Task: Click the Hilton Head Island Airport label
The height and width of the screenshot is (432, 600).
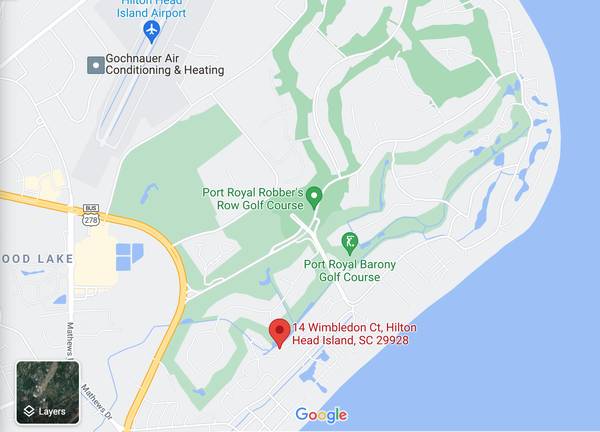Action: [152, 9]
